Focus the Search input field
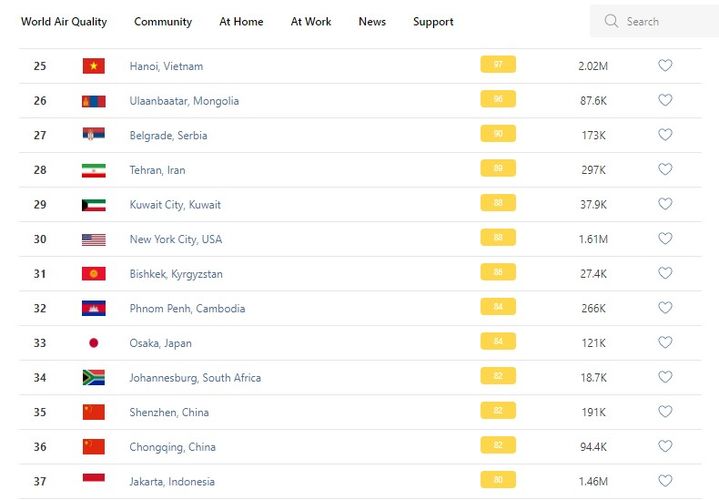 pos(665,21)
